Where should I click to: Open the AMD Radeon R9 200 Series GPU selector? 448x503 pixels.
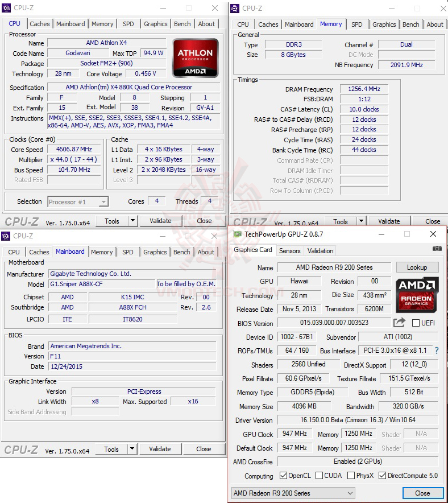tap(293, 493)
